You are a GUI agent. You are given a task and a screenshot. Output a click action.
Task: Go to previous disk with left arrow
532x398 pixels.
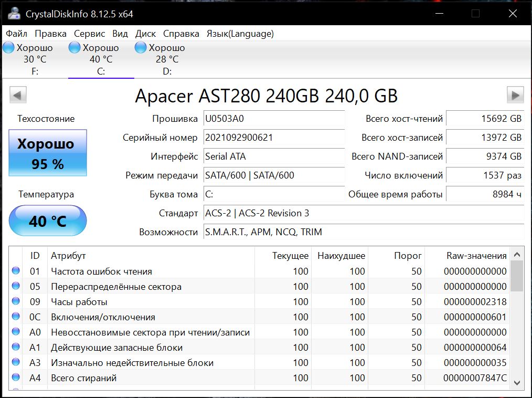pyautogui.click(x=18, y=95)
